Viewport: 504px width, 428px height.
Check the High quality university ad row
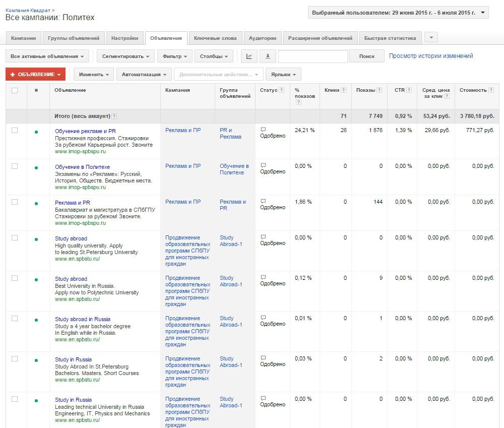click(15, 237)
